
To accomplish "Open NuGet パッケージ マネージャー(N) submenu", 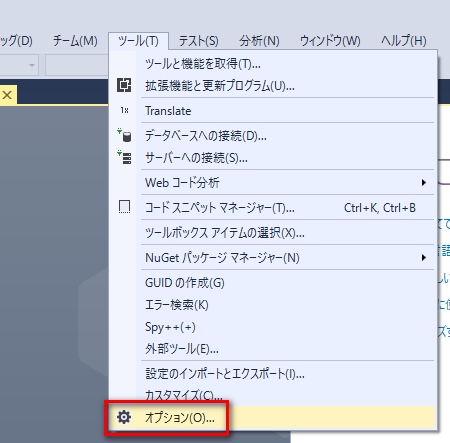I will (273, 258).
